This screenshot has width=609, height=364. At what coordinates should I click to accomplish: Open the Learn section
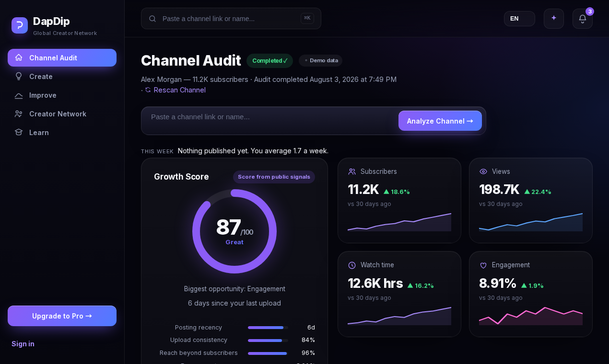(62, 132)
